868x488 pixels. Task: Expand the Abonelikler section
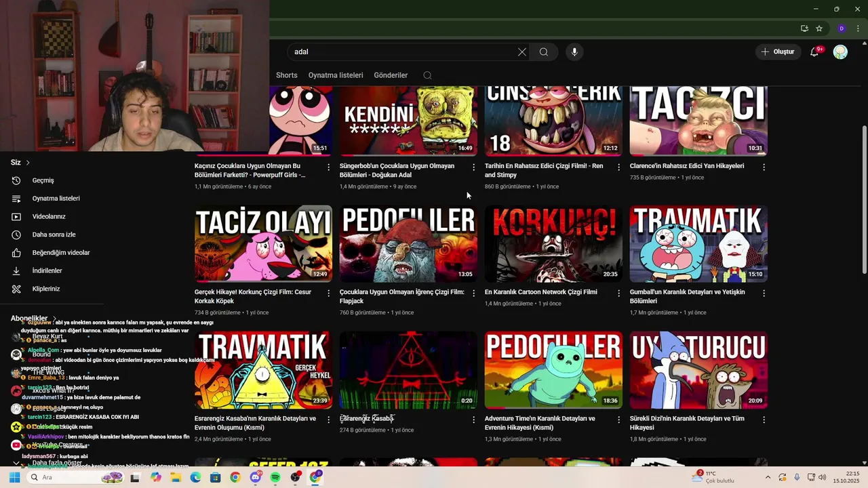coord(33,319)
